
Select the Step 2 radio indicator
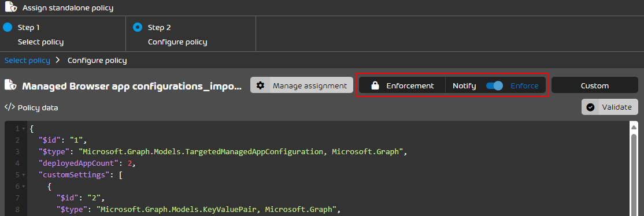point(138,28)
